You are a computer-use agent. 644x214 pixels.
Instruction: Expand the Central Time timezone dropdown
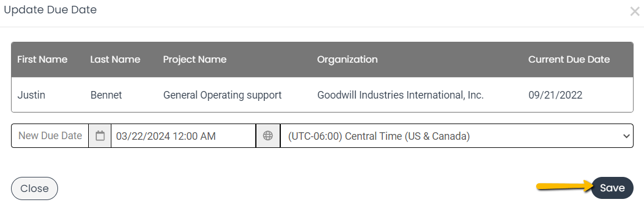(456, 136)
